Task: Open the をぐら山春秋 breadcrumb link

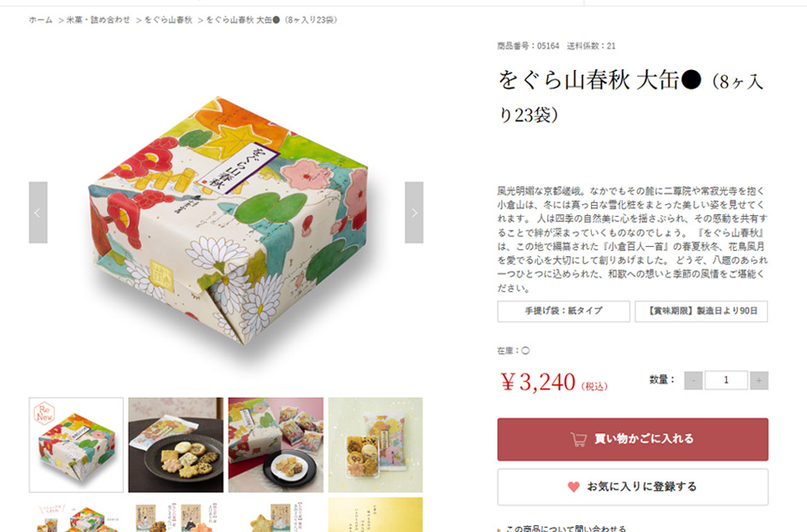Action: [x=167, y=20]
